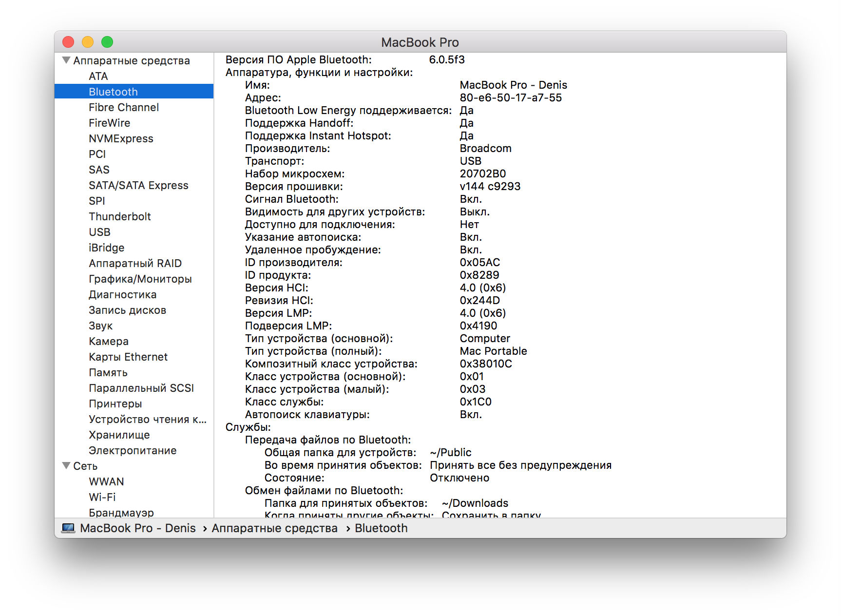Click the MacBook Pro window title
The image size is (841, 616).
(420, 42)
